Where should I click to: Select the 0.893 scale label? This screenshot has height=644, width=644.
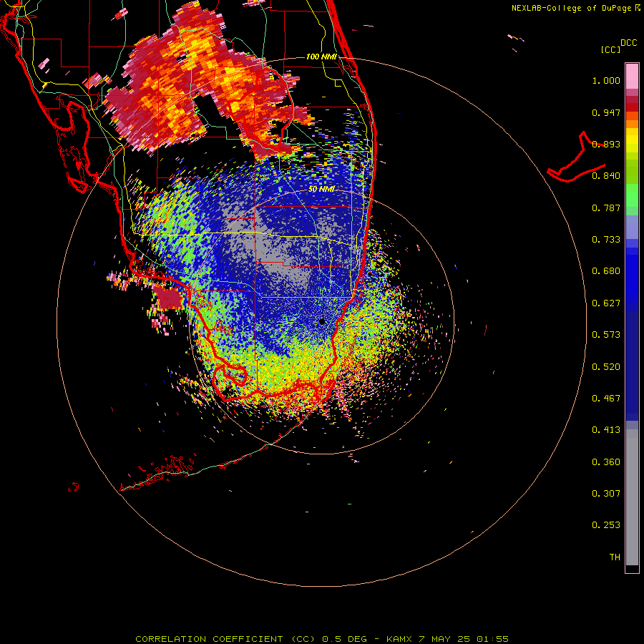[x=606, y=144]
